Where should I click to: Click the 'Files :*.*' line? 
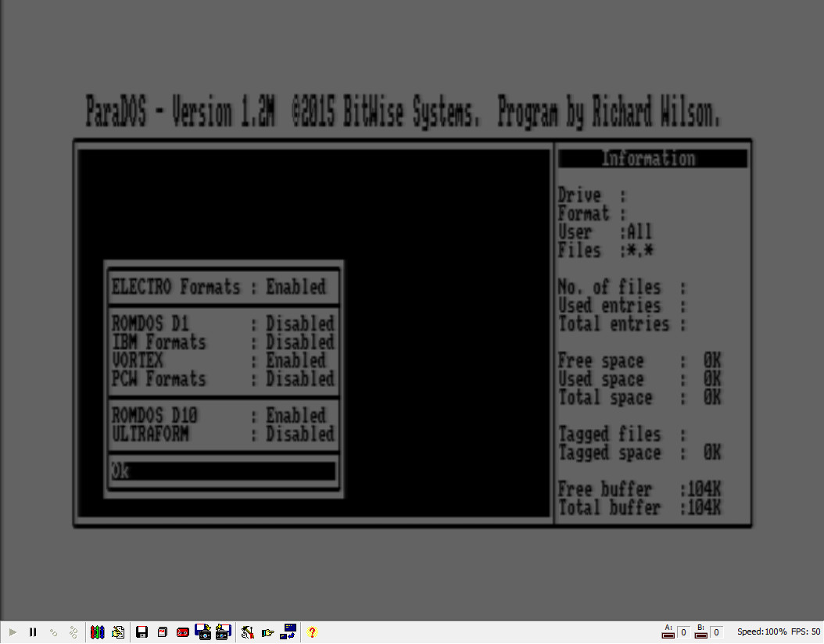point(606,250)
